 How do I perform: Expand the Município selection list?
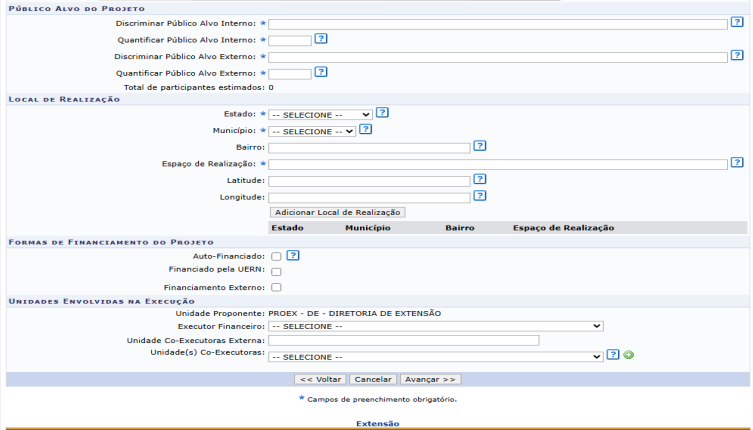click(312, 131)
